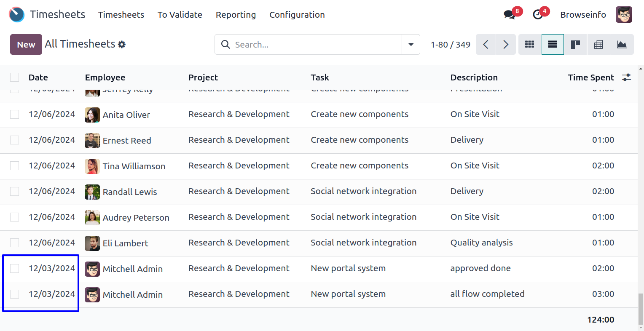
Task: Open the Graph chart view
Action: (x=622, y=45)
